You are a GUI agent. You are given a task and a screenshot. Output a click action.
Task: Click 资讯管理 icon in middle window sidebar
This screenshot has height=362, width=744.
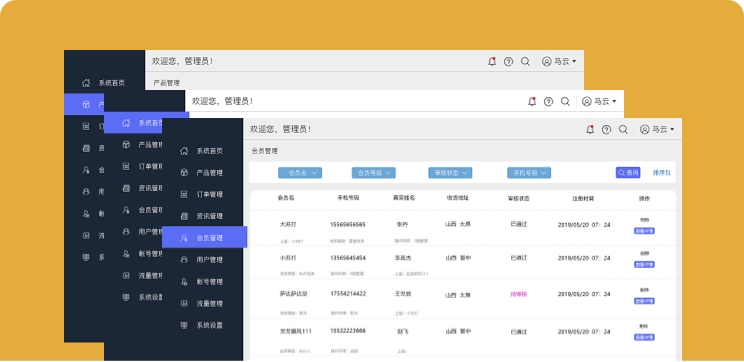coord(126,188)
